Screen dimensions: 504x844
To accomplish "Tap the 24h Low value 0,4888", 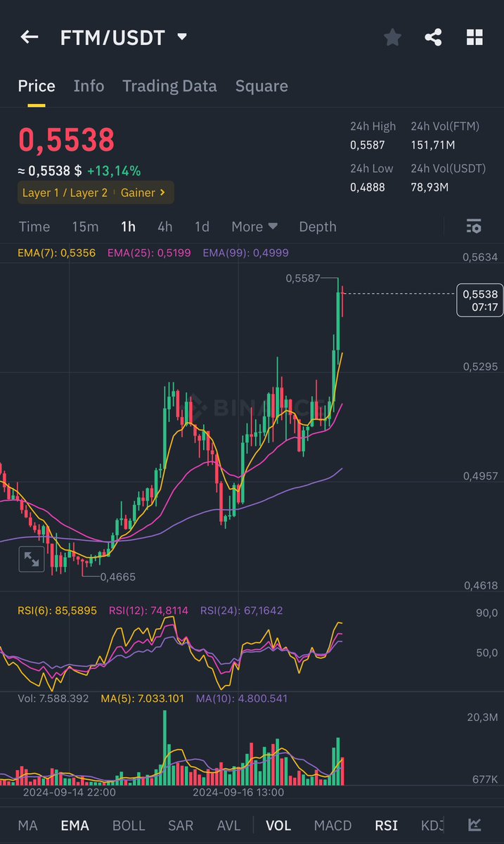I will tap(368, 187).
